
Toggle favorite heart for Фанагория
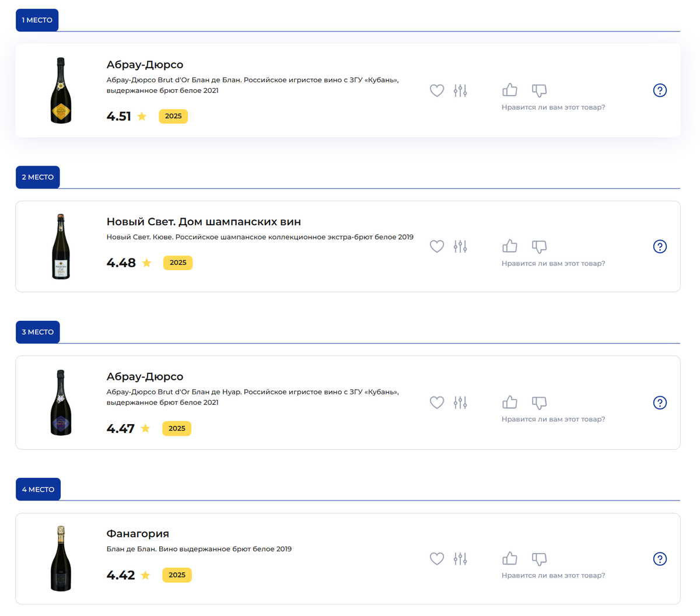pos(437,559)
